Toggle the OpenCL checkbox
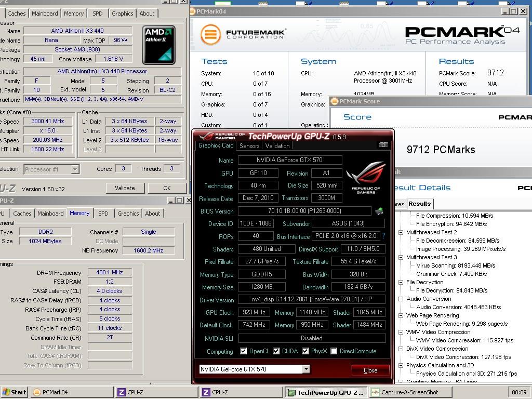The height and width of the screenshot is (399, 532). pos(243,351)
